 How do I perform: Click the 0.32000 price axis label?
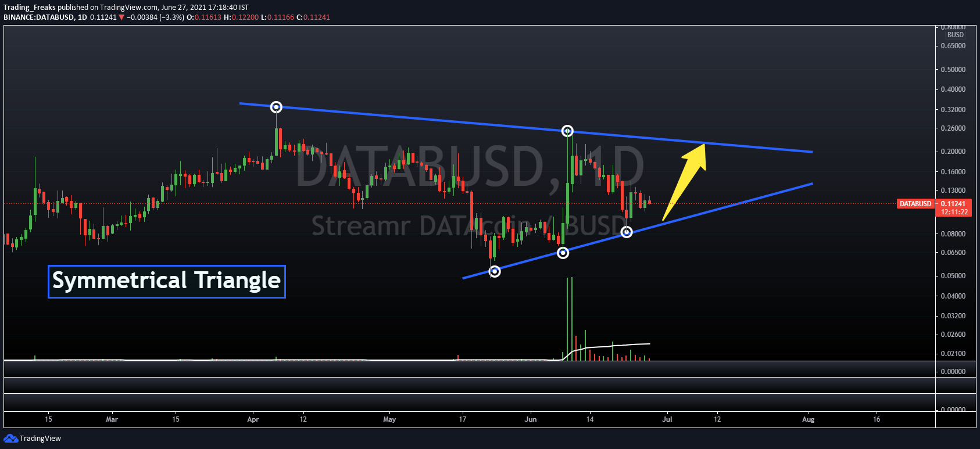click(x=953, y=110)
